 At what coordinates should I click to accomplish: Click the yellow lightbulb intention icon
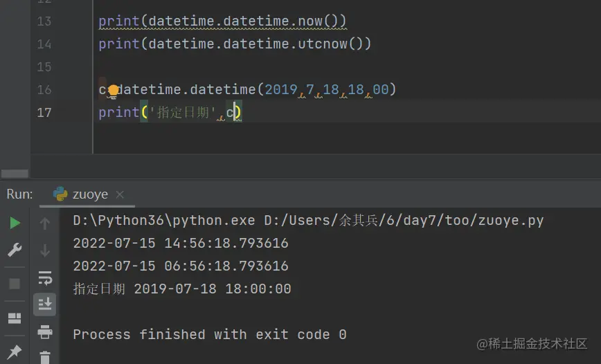(x=113, y=91)
